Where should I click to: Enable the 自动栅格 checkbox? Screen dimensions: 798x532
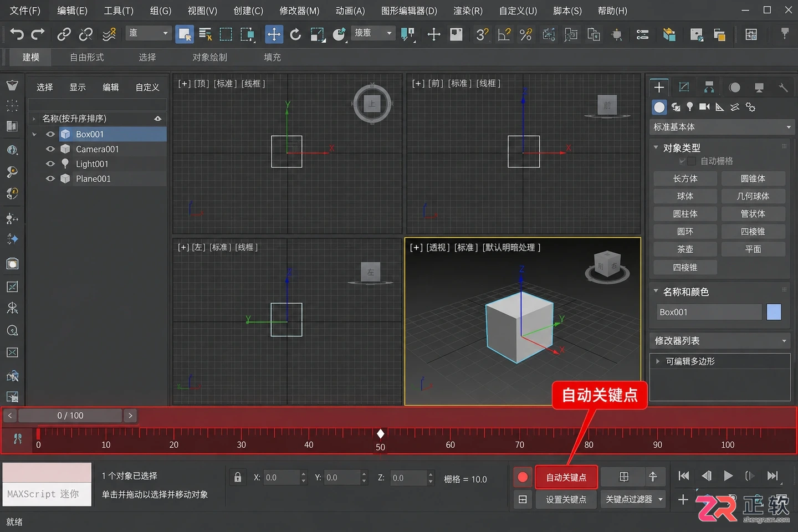click(691, 161)
